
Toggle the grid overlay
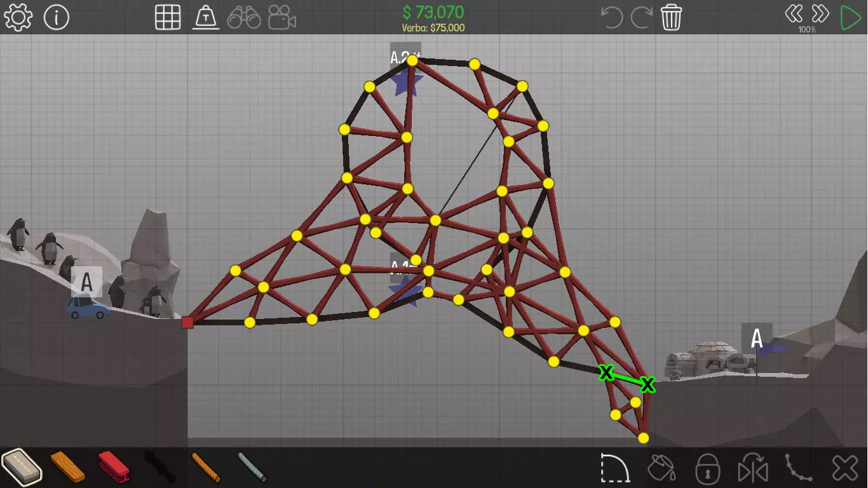[x=168, y=17]
